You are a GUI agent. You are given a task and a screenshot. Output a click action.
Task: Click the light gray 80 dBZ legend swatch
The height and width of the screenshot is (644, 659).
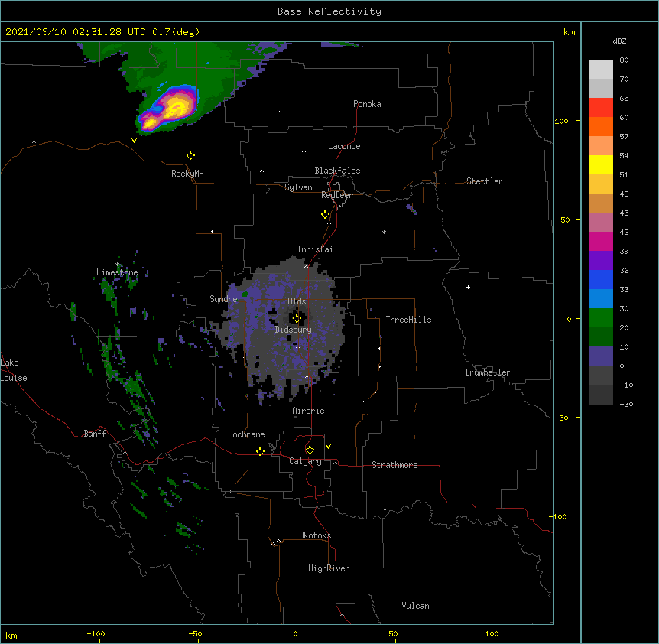coord(601,70)
